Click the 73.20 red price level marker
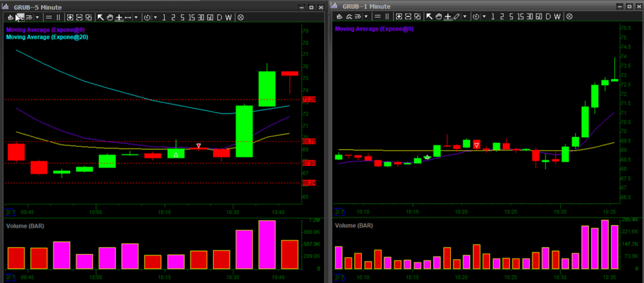Image resolution: width=644 pixels, height=283 pixels. [308, 100]
